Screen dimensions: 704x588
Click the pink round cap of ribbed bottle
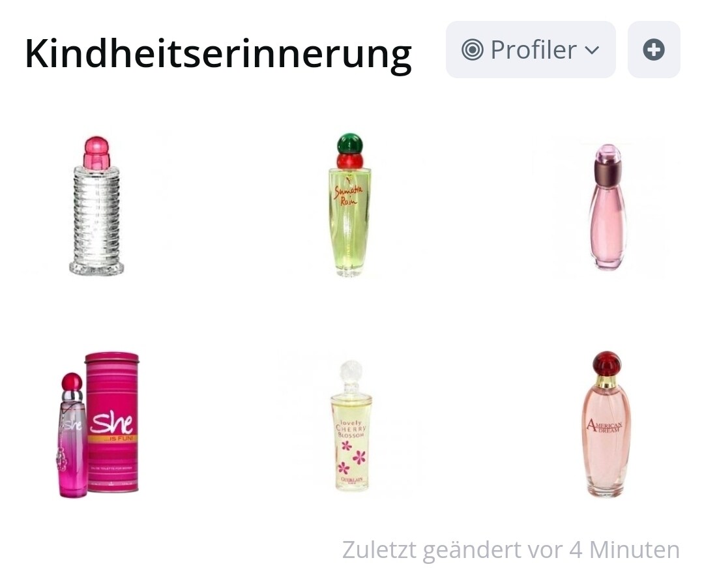96,151
